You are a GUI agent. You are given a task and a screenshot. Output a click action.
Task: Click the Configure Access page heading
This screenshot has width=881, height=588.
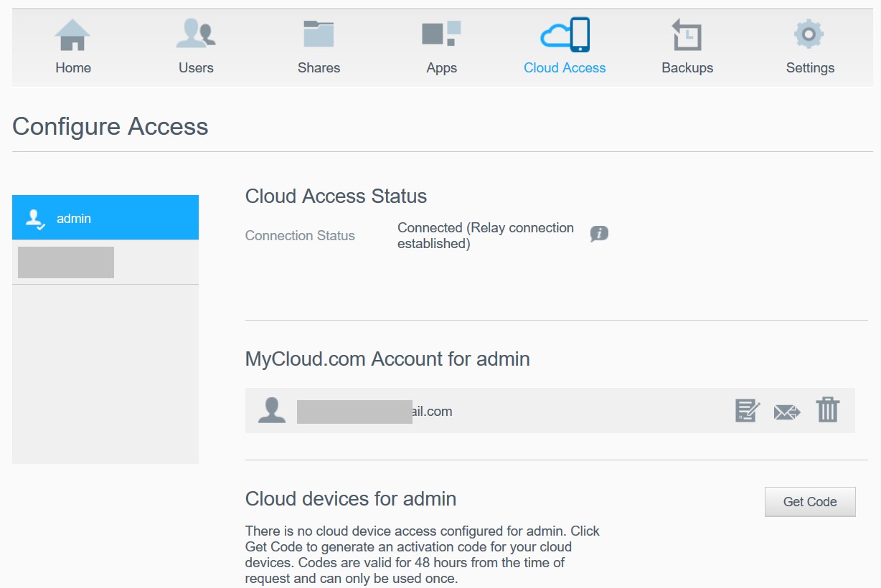110,126
